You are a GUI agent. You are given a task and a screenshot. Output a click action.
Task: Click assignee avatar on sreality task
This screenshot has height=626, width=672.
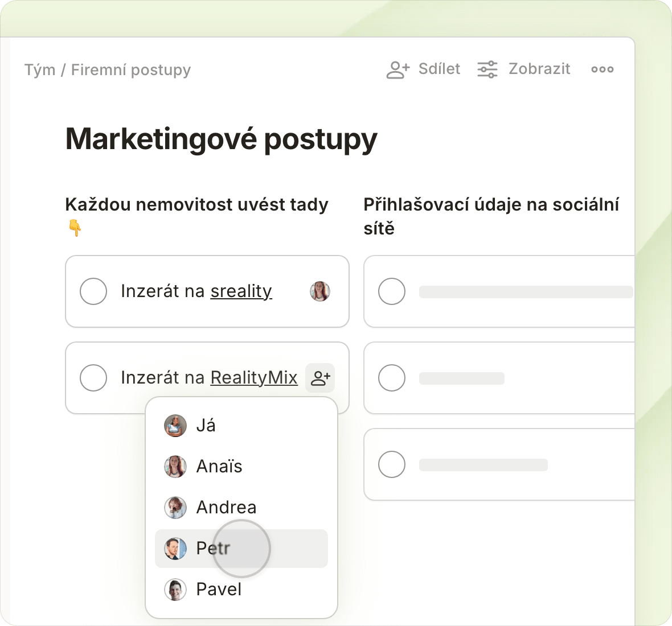coord(320,291)
